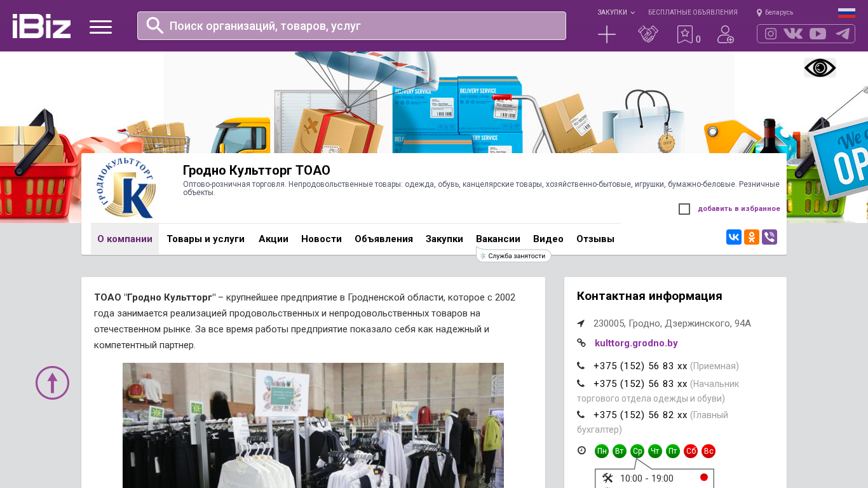
Task: Focus the organization search field
Action: coord(351,25)
